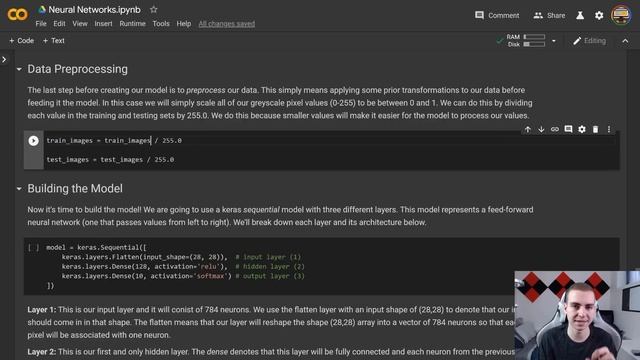This screenshot has height=360, width=640.
Task: Click the user account avatar
Action: pyautogui.click(x=620, y=16)
